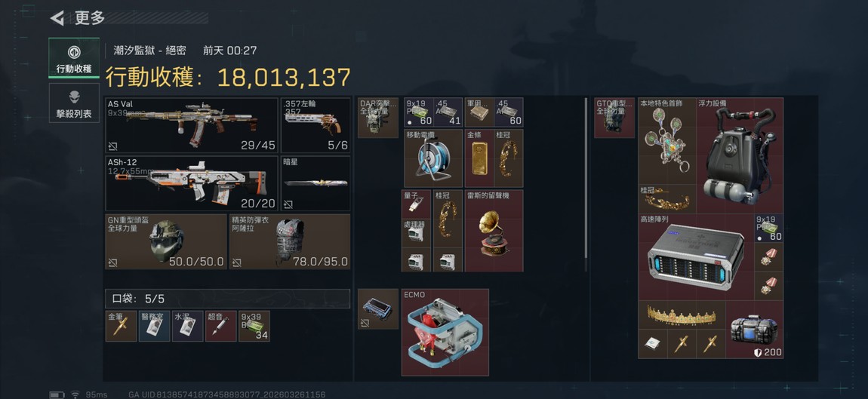Click the ECMO machine item
This screenshot has height=399, width=868.
point(445,333)
